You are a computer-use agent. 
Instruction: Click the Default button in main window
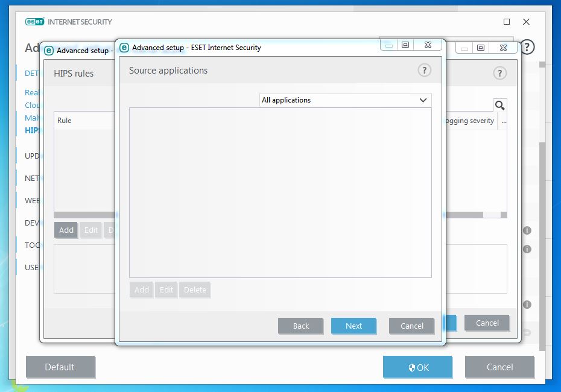tap(60, 367)
